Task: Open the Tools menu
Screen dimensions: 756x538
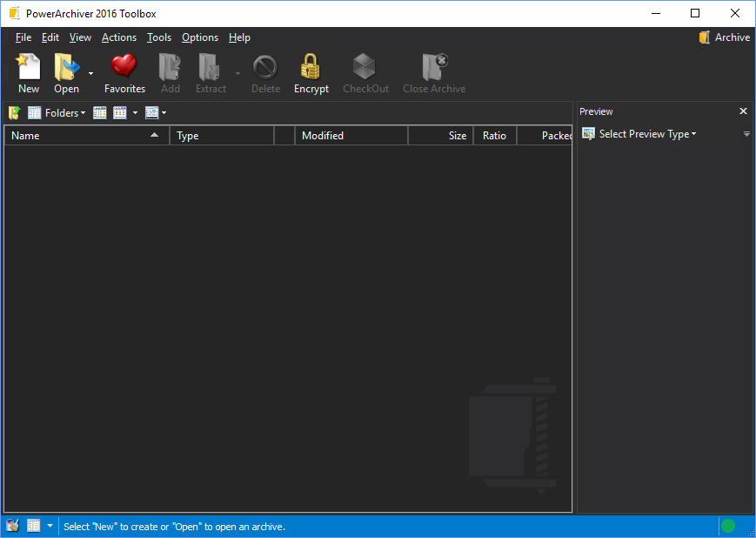Action: point(159,37)
